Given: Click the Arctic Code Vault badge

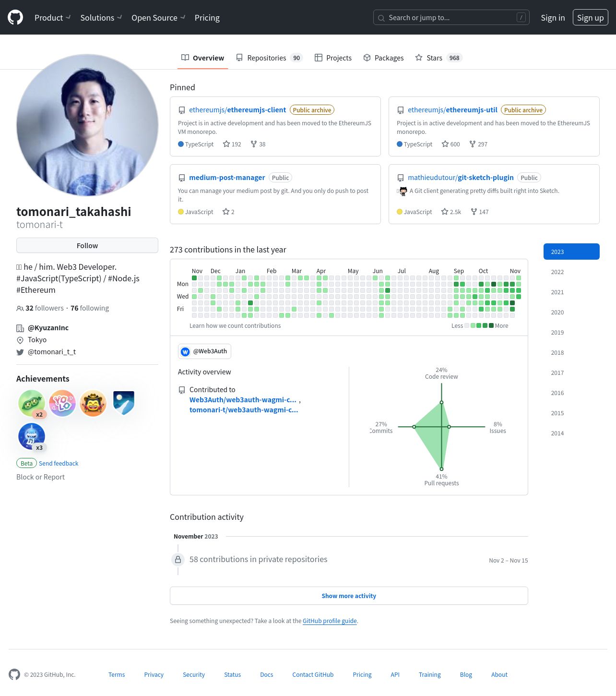Looking at the screenshot, I should (x=124, y=403).
